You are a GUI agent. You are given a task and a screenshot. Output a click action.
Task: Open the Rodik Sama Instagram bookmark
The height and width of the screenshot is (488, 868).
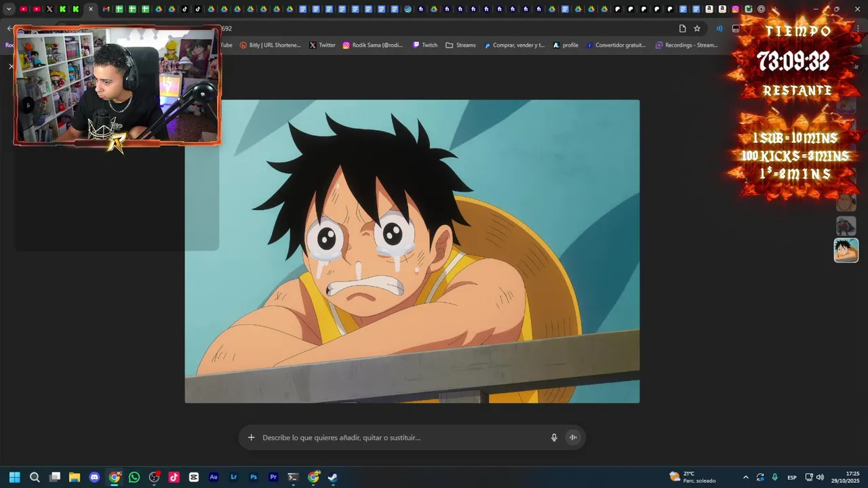point(372,45)
